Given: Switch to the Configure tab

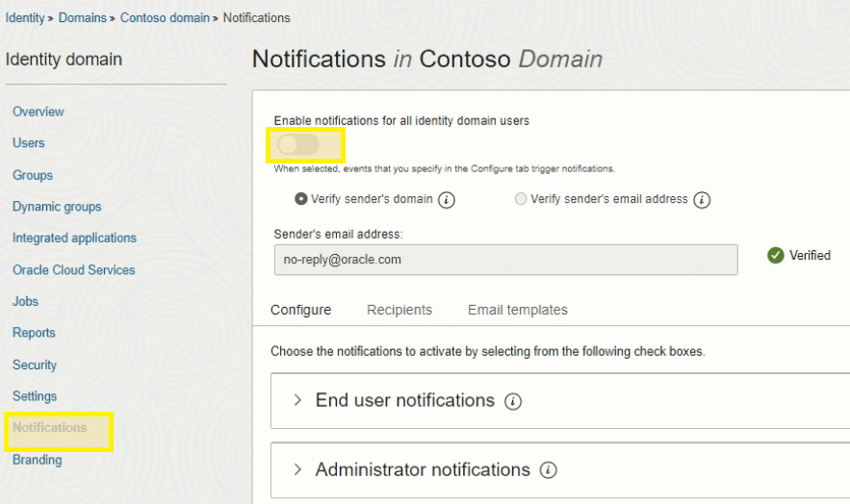Looking at the screenshot, I should pyautogui.click(x=301, y=310).
